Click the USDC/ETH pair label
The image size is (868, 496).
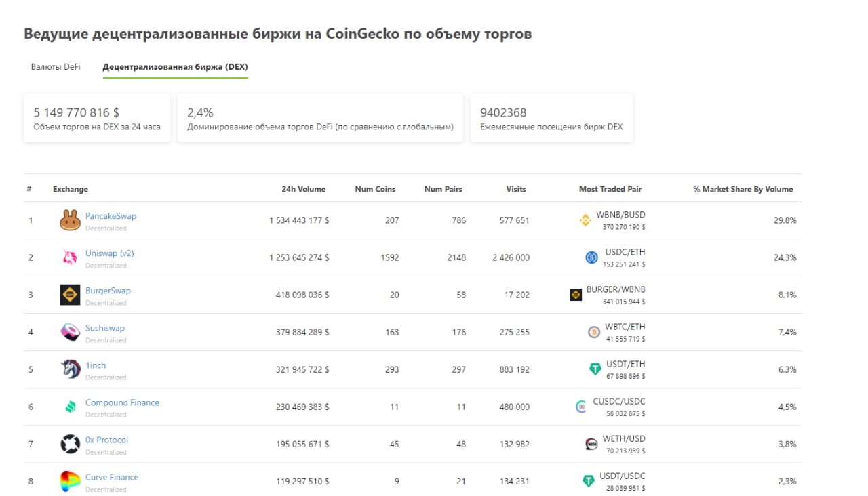pos(624,252)
